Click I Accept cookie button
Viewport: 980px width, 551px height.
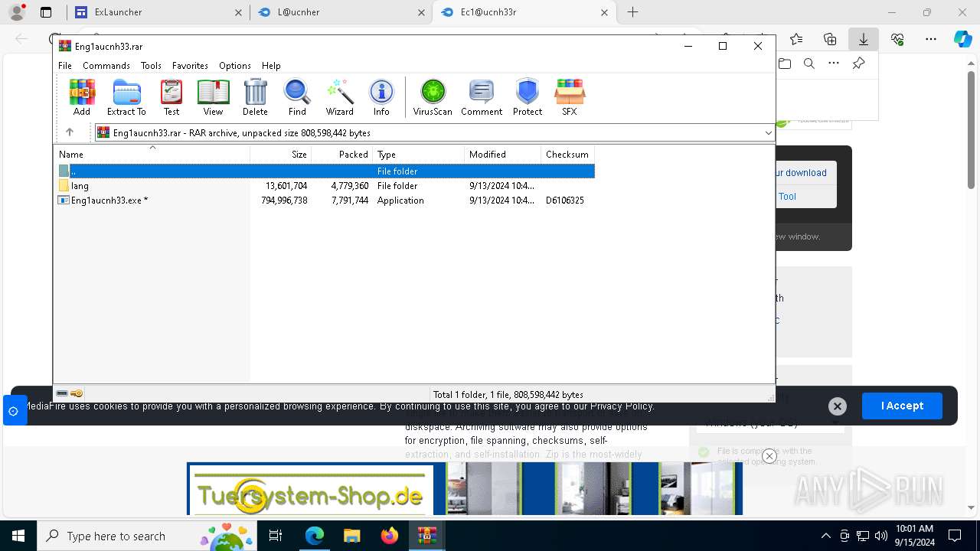point(902,406)
